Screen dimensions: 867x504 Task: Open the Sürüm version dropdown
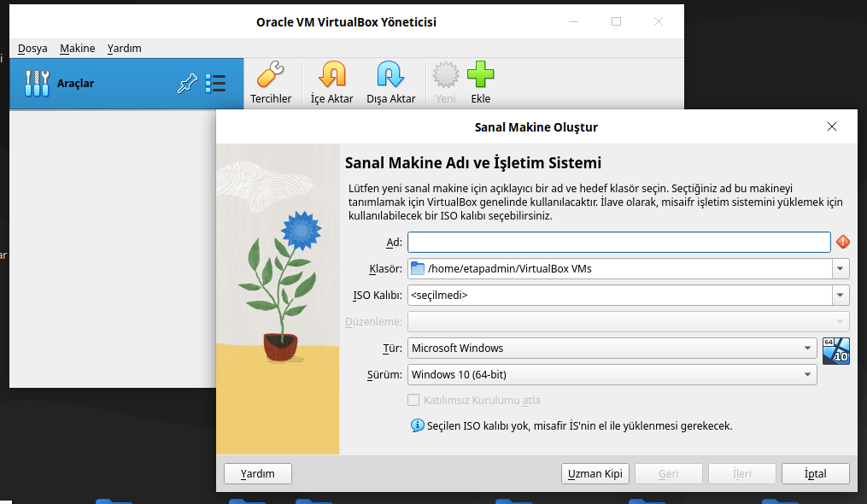point(807,375)
